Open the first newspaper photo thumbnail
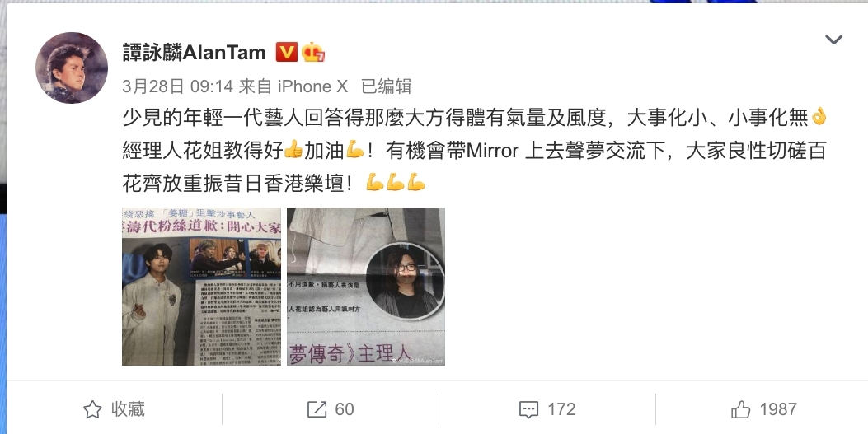The width and height of the screenshot is (868, 434). click(x=201, y=287)
